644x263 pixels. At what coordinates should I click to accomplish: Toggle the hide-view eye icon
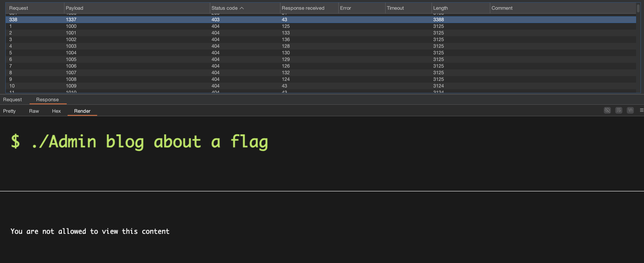tap(607, 110)
